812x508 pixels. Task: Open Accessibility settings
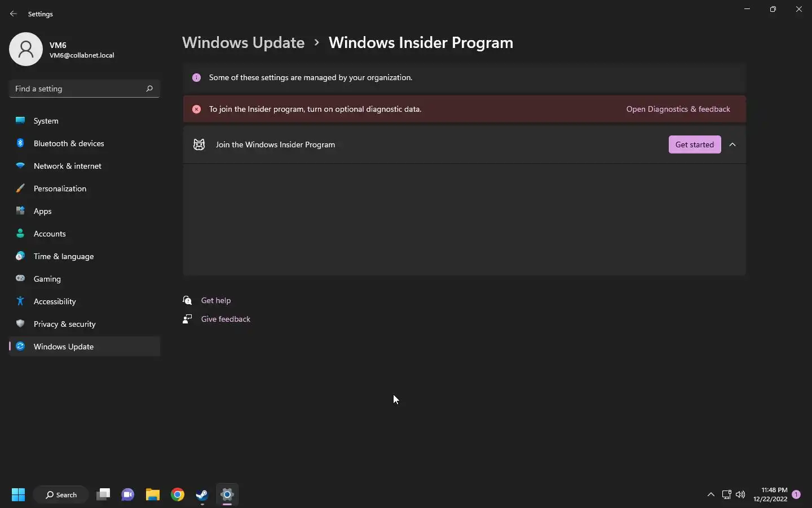tap(85, 301)
